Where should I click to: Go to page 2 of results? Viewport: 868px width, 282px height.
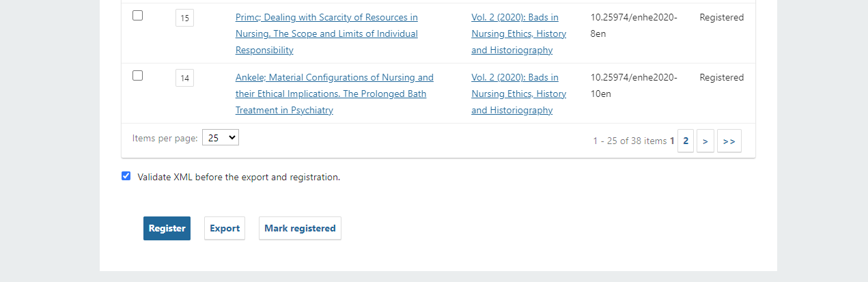pyautogui.click(x=686, y=141)
